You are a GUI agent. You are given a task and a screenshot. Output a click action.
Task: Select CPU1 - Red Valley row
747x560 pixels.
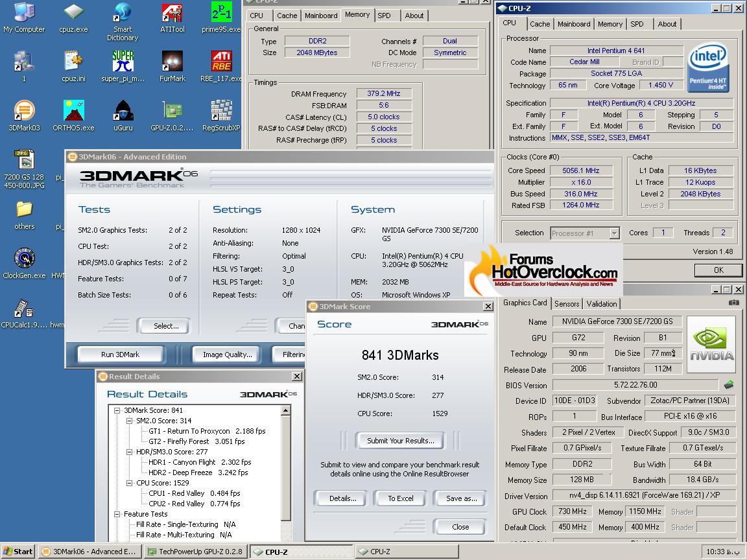coord(195,493)
